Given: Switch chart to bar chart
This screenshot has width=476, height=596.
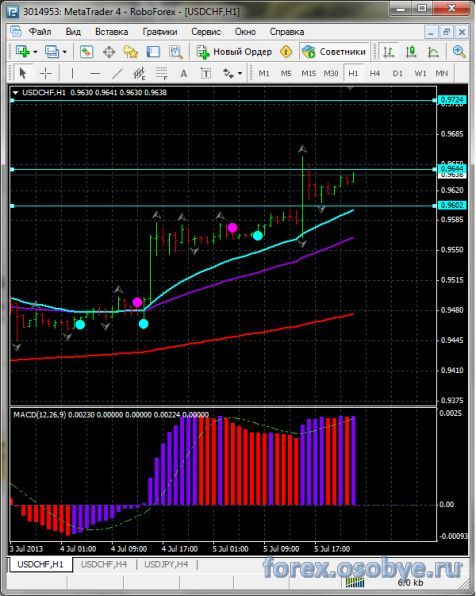Looking at the screenshot, I should coord(388,52).
